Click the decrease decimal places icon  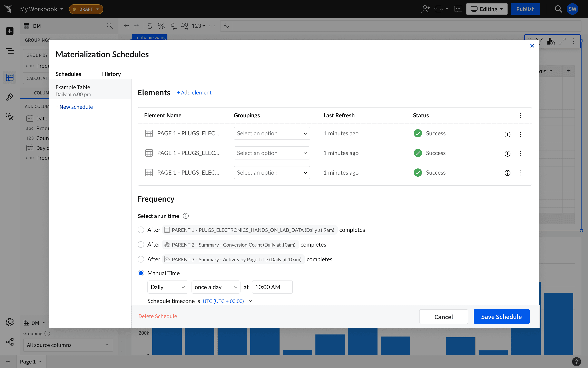pos(173,26)
